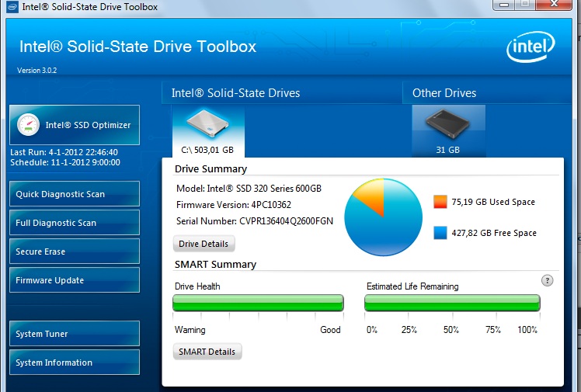Select the 31 GB other drive icon
The width and height of the screenshot is (581, 392).
click(x=448, y=131)
